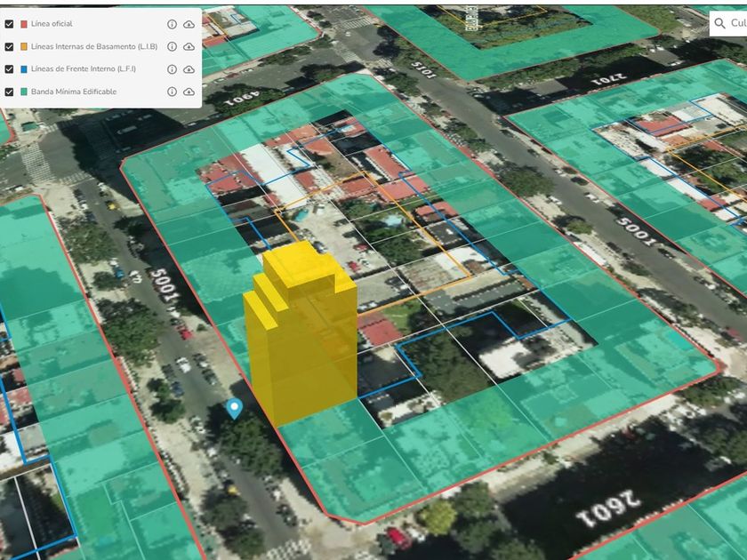Uncheck the Línea oficial checkbox
The width and height of the screenshot is (747, 560).
9,24
